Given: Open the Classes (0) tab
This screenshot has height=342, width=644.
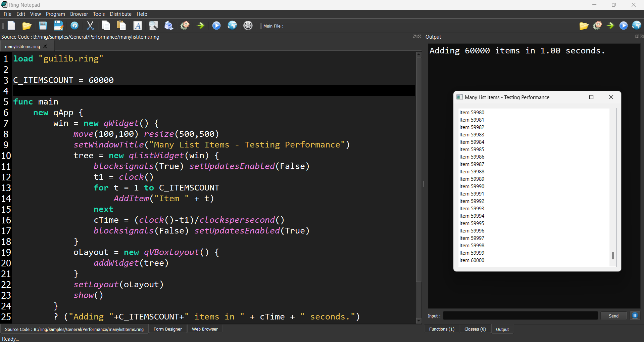Looking at the screenshot, I should 475,329.
